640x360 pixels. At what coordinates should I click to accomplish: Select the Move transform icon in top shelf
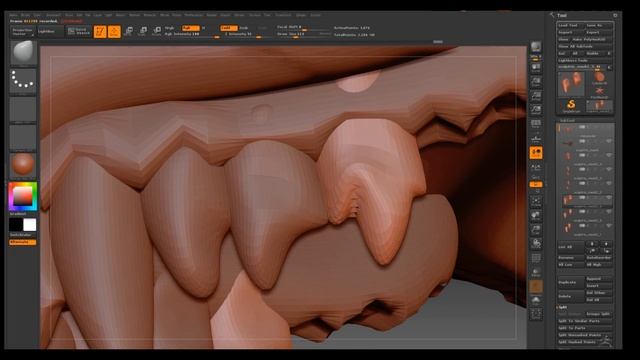pos(129,31)
